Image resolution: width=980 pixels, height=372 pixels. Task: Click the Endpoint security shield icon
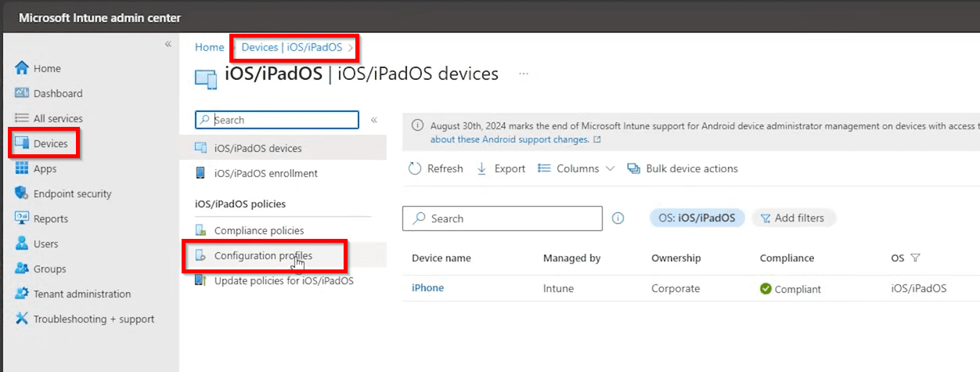click(x=22, y=193)
